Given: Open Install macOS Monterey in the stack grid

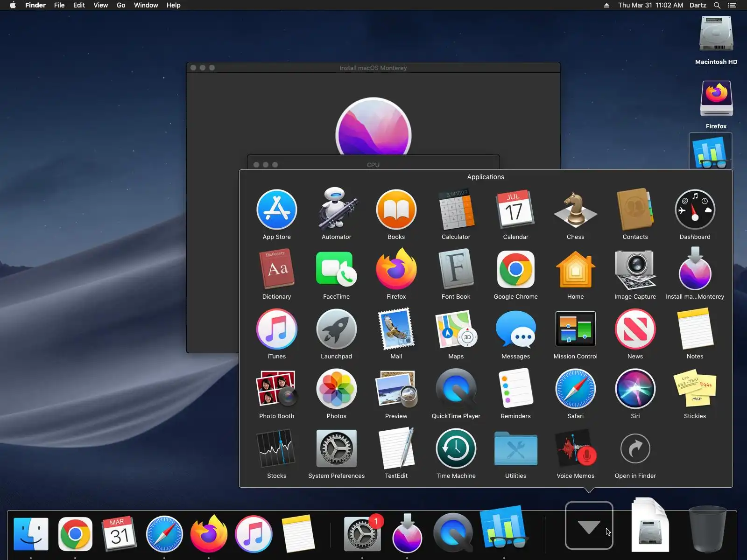Looking at the screenshot, I should (x=695, y=269).
